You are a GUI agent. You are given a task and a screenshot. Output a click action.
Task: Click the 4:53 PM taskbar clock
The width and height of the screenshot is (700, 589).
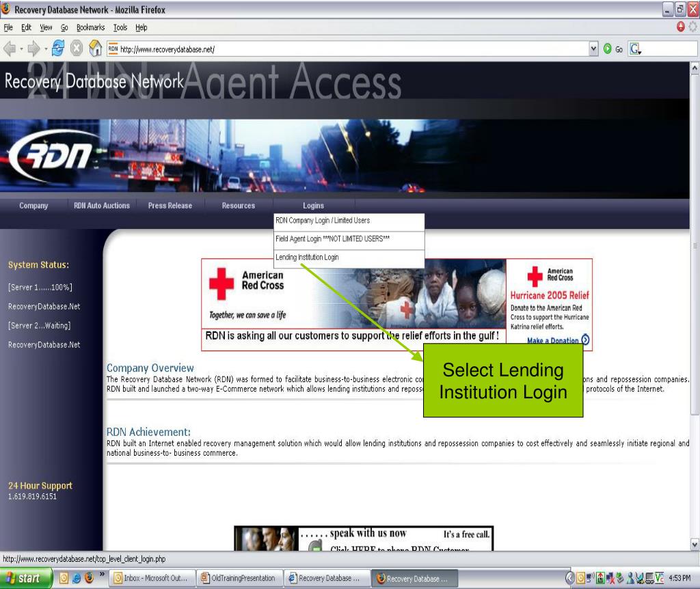click(680, 578)
